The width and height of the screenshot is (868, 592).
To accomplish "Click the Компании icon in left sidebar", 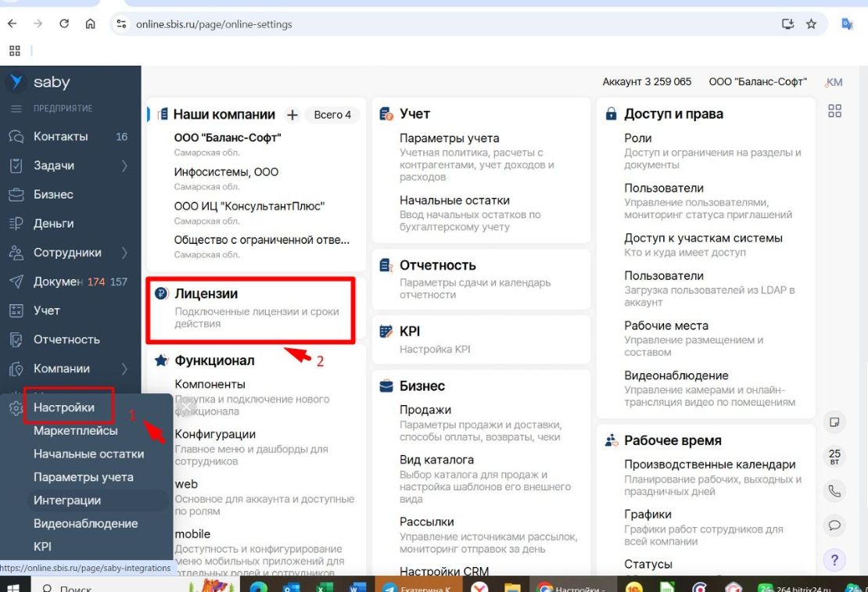I will point(16,369).
